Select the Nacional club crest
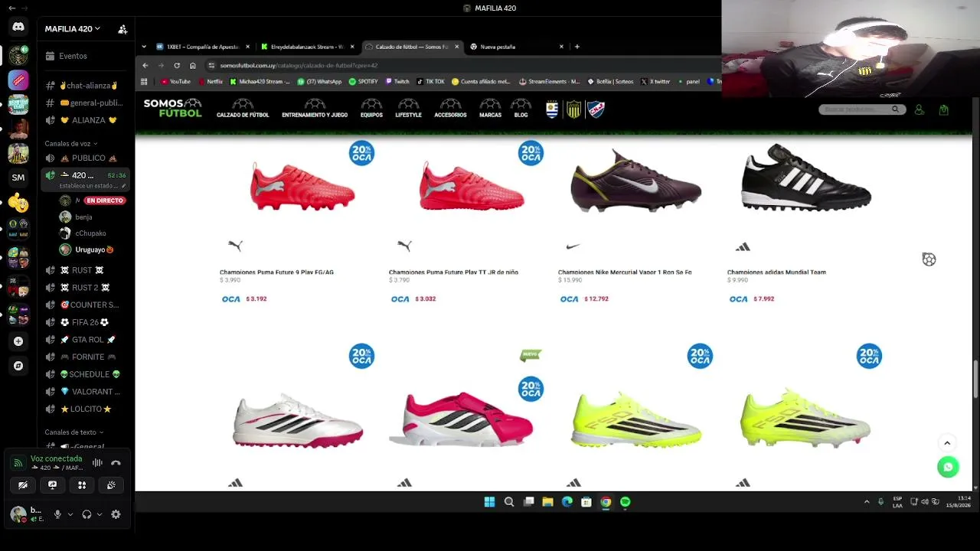Viewport: 980px width, 551px height. coord(596,109)
